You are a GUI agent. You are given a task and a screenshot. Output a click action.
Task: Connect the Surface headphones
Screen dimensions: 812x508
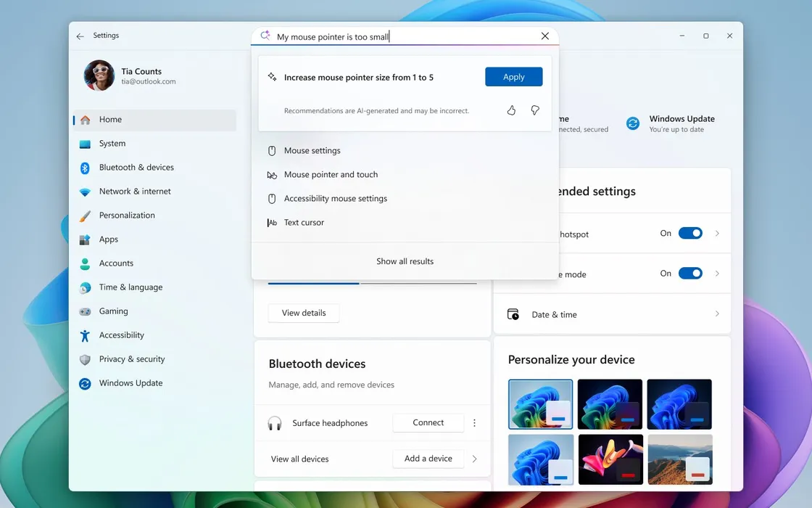(428, 422)
